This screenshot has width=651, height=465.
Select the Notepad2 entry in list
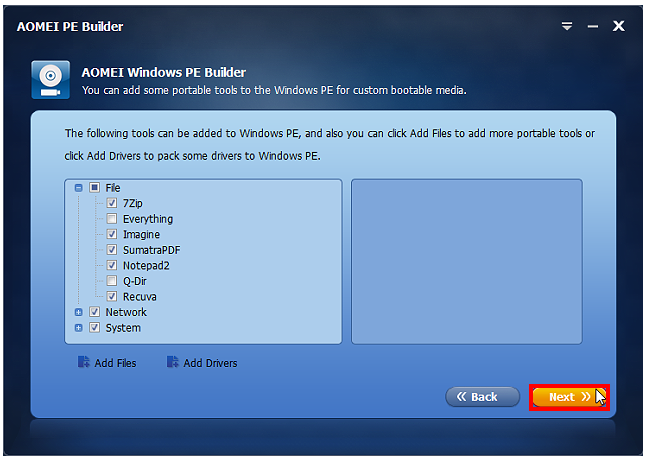click(146, 266)
